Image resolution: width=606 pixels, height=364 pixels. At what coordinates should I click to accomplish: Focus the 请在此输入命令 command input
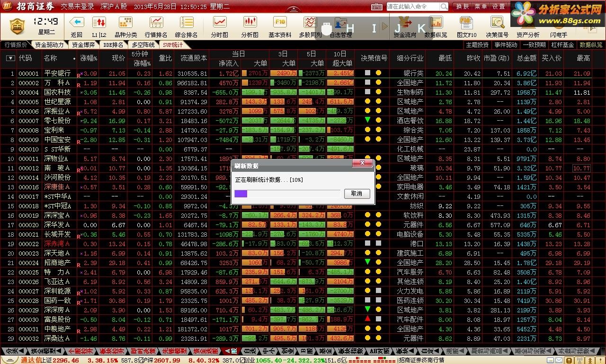pyautogui.click(x=413, y=7)
